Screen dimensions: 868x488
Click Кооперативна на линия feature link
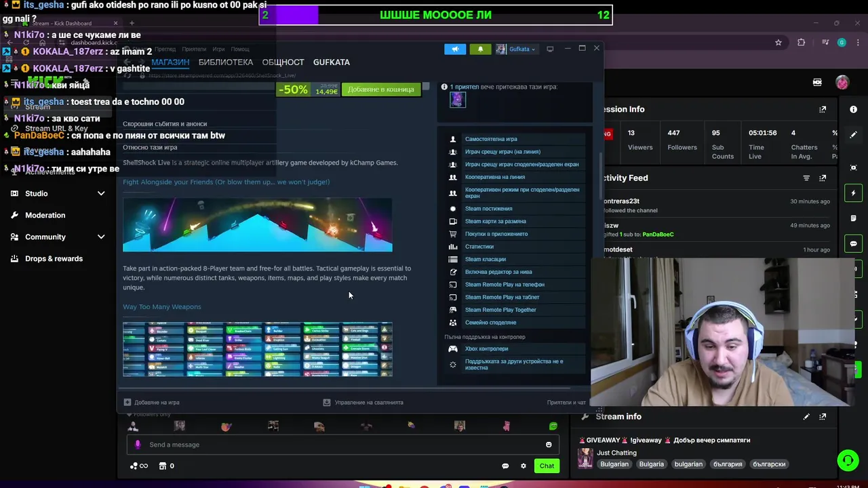(x=495, y=177)
